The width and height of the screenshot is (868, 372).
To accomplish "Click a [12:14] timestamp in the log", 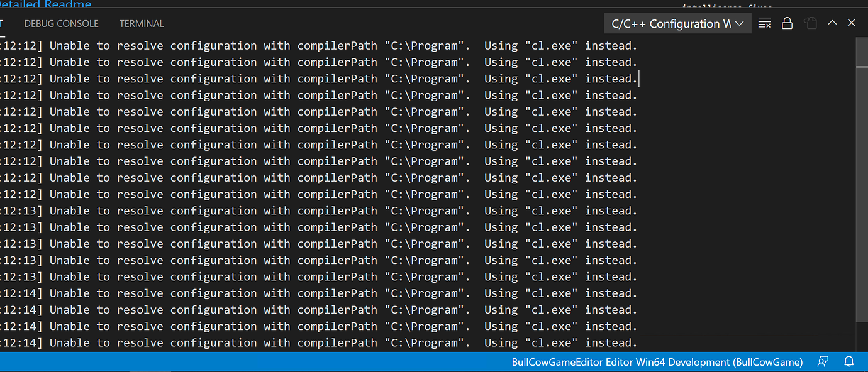I will tap(20, 309).
